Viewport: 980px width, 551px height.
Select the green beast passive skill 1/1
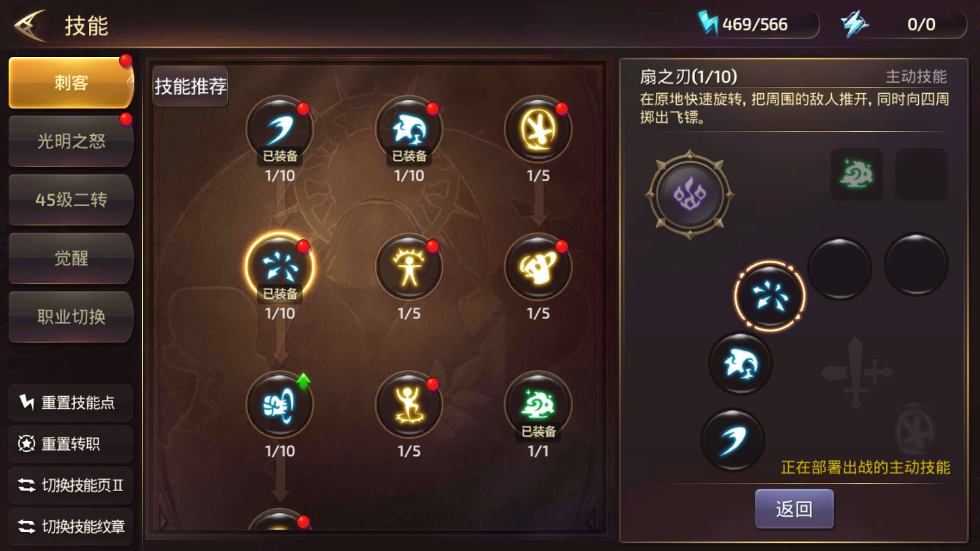[538, 405]
